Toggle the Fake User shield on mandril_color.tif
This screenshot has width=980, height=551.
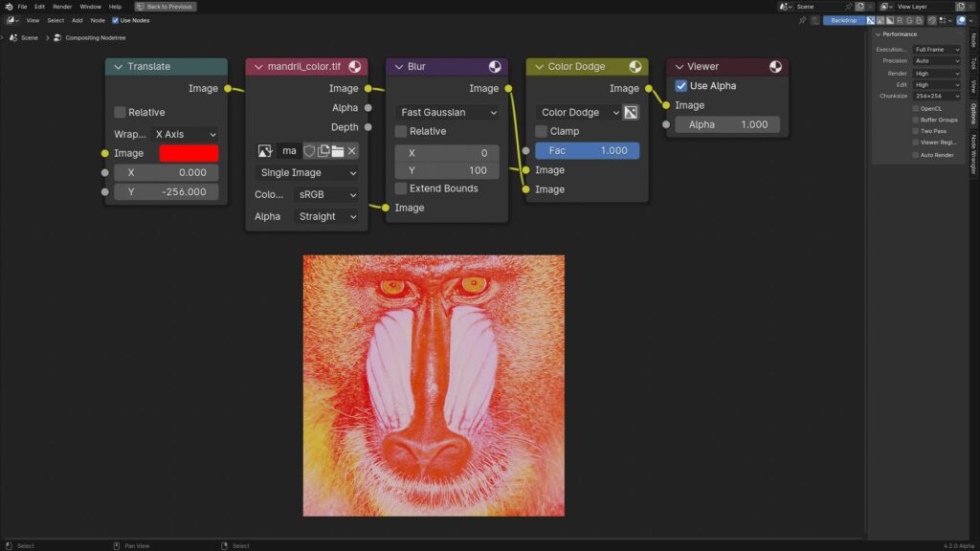[309, 150]
